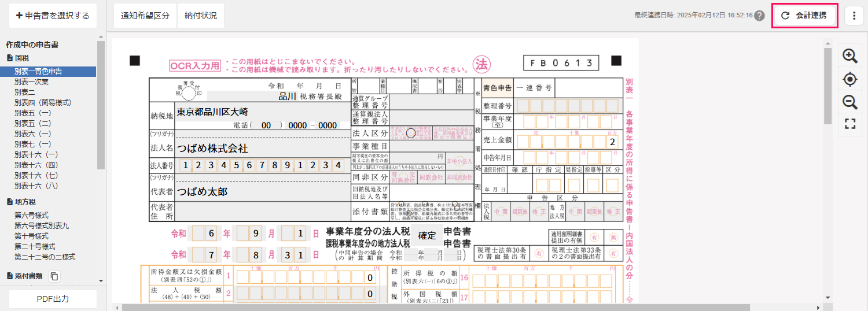Image resolution: width=868 pixels, height=311 pixels.
Task: Click the help question mark icon
Action: 759,16
